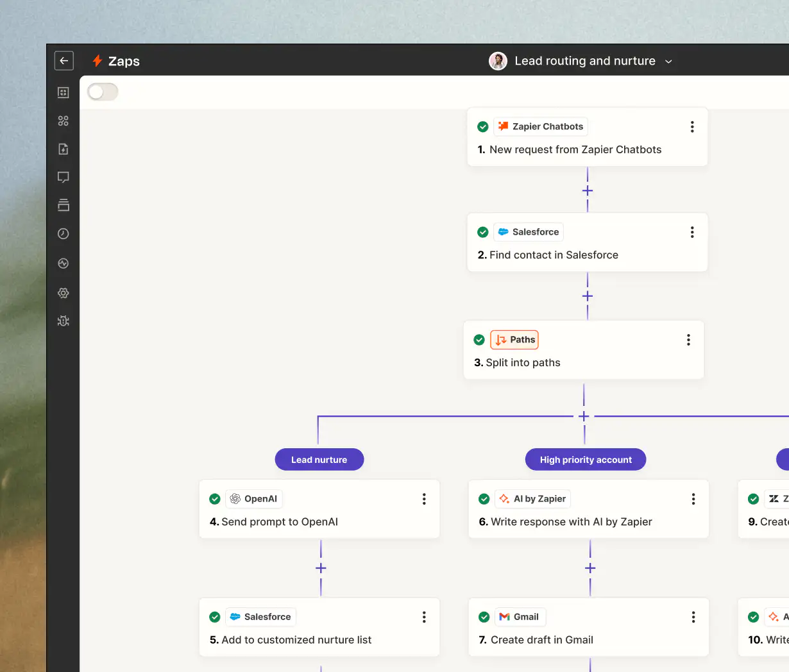
Task: Click the Paths app badge in step 3
Action: [514, 340]
